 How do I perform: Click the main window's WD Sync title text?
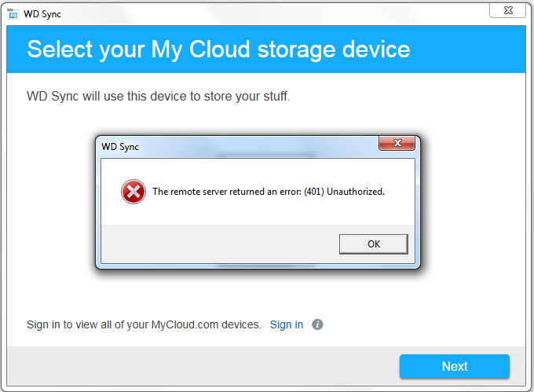(x=42, y=14)
